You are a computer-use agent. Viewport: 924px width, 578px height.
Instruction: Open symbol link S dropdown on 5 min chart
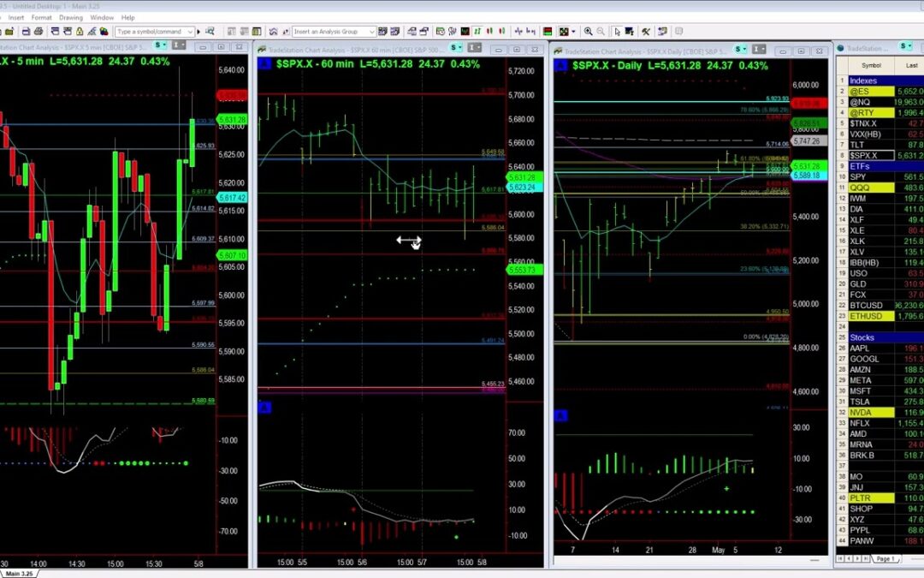pyautogui.click(x=160, y=45)
